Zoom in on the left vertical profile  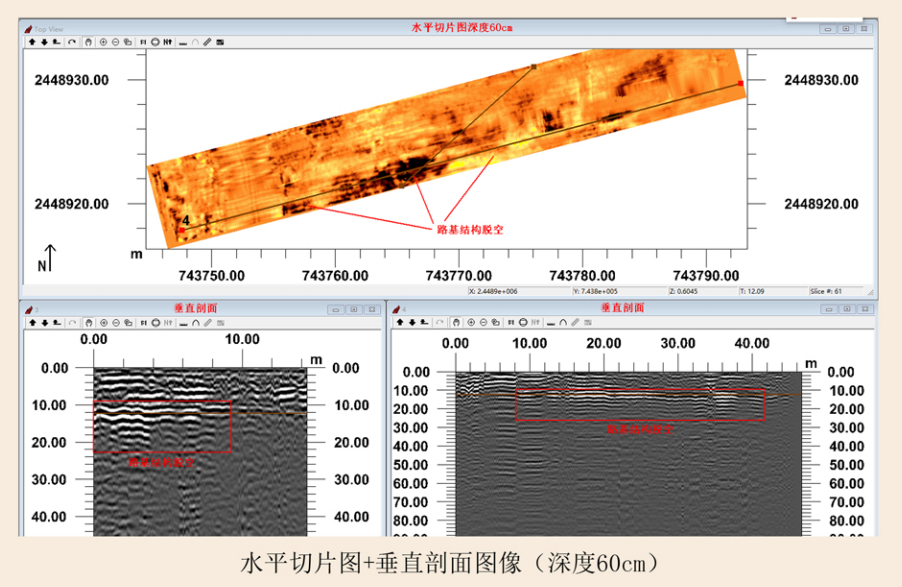click(104, 323)
